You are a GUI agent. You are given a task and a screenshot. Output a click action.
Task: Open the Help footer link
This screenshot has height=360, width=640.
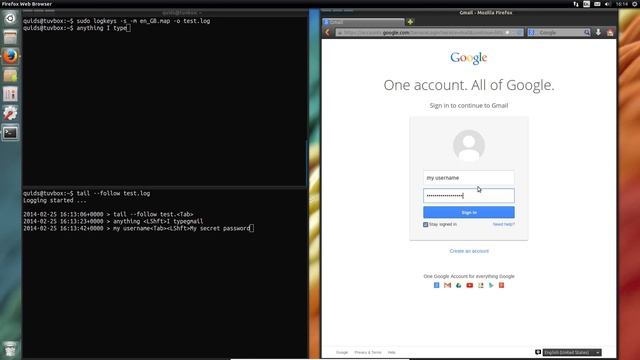391,352
